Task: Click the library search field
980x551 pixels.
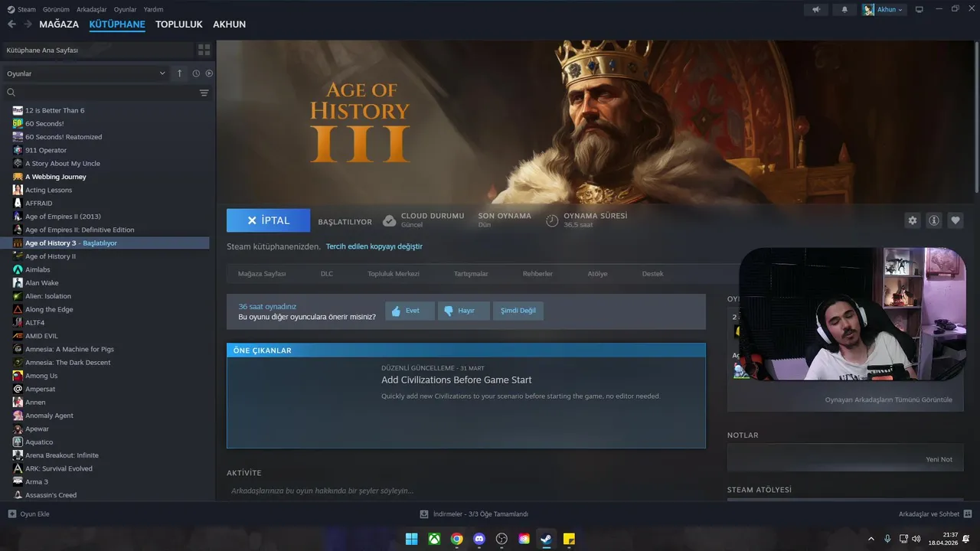Action: pyautogui.click(x=100, y=93)
